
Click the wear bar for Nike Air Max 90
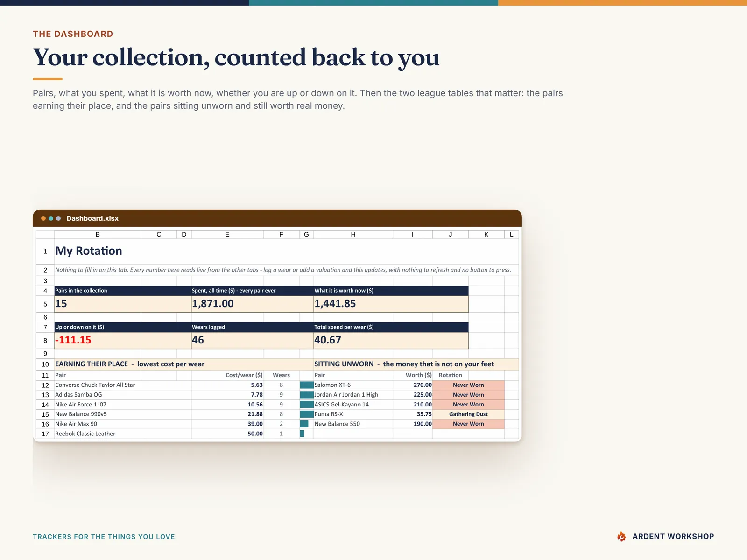click(x=304, y=424)
